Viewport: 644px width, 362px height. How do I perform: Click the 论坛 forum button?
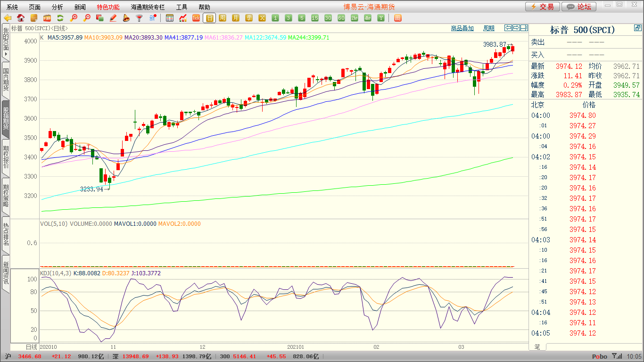tap(579, 7)
